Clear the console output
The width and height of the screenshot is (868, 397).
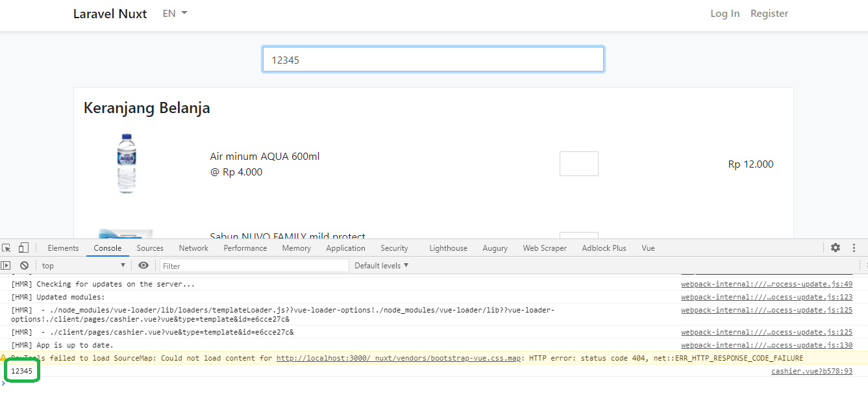pos(24,265)
